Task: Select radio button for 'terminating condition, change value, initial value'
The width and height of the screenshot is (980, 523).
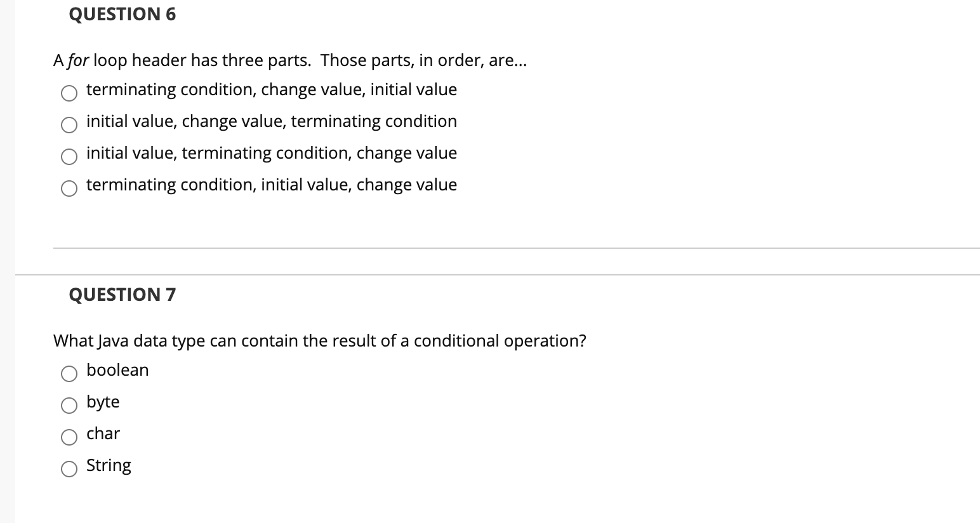Action: [69, 93]
